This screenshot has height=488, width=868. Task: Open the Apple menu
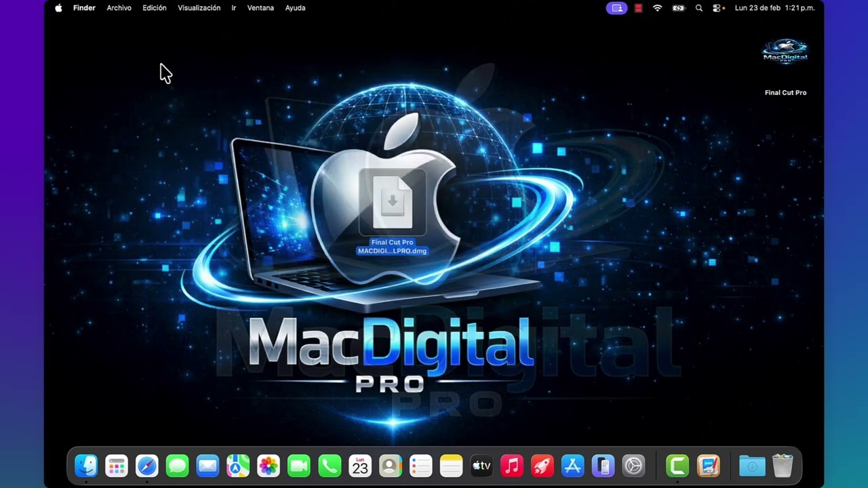58,8
